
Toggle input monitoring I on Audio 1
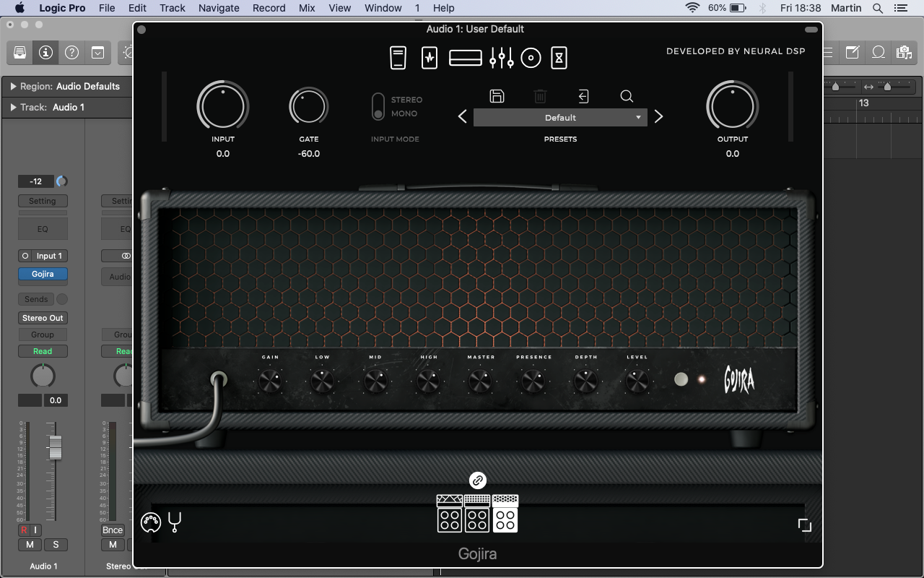pos(35,530)
